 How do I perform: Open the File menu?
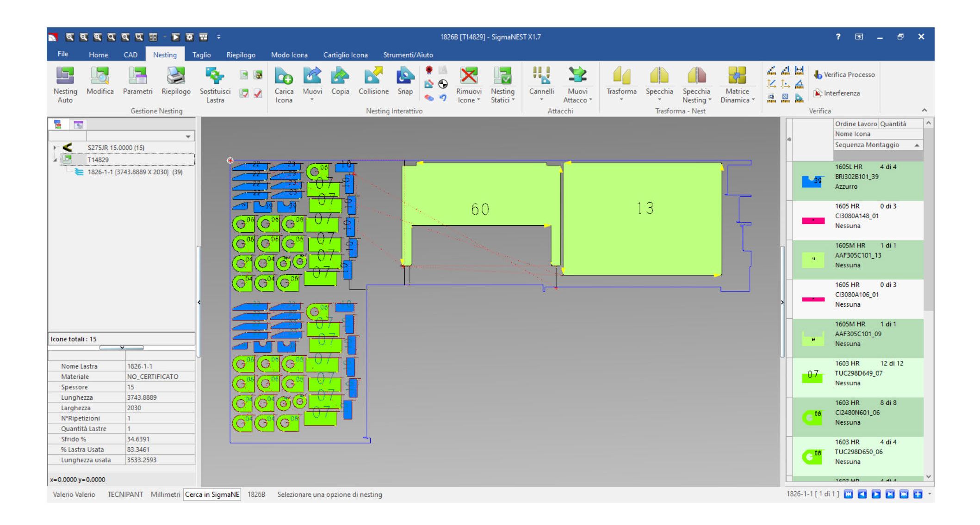63,54
